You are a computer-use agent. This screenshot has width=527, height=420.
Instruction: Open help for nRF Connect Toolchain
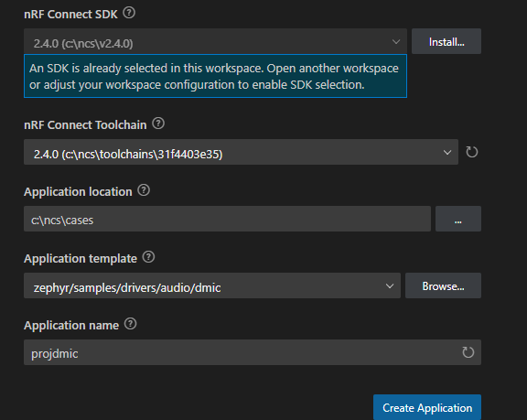pos(158,124)
